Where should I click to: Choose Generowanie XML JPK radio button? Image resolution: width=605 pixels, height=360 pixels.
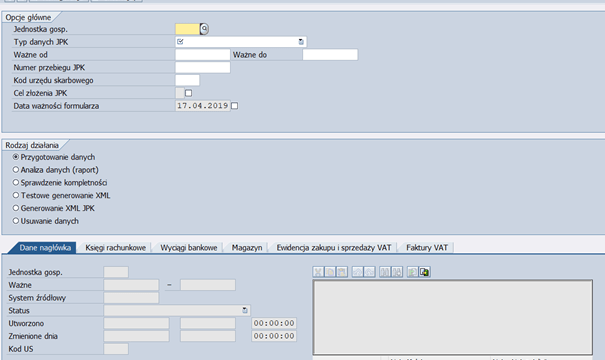click(16, 208)
